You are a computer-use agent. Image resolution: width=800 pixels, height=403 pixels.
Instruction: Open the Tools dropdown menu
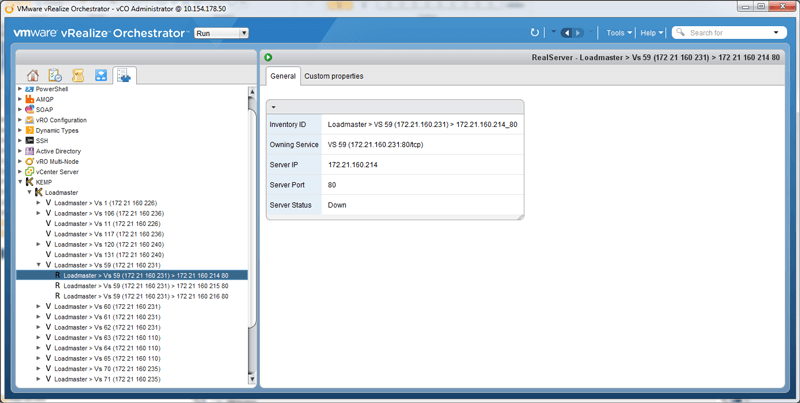pos(619,33)
